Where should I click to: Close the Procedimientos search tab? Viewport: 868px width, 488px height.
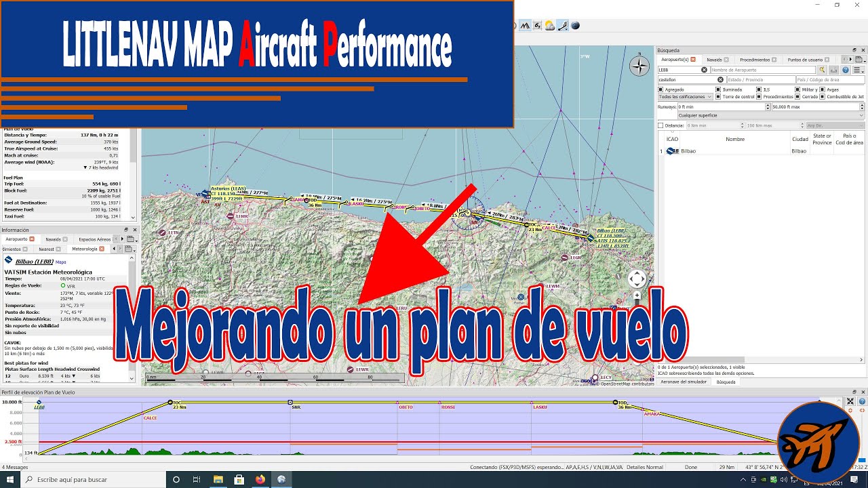click(774, 60)
